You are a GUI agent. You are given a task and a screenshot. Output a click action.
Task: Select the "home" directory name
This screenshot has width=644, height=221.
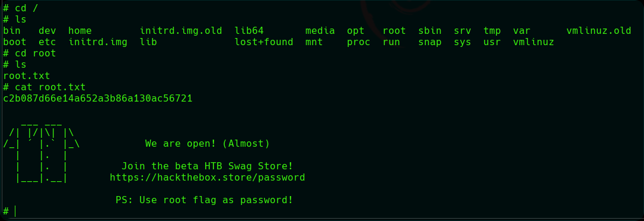(x=80, y=31)
